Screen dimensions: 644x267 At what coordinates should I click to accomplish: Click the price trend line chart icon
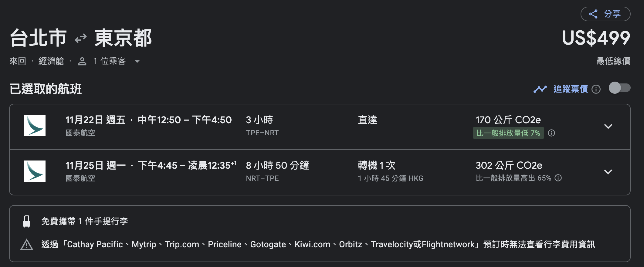click(x=540, y=89)
